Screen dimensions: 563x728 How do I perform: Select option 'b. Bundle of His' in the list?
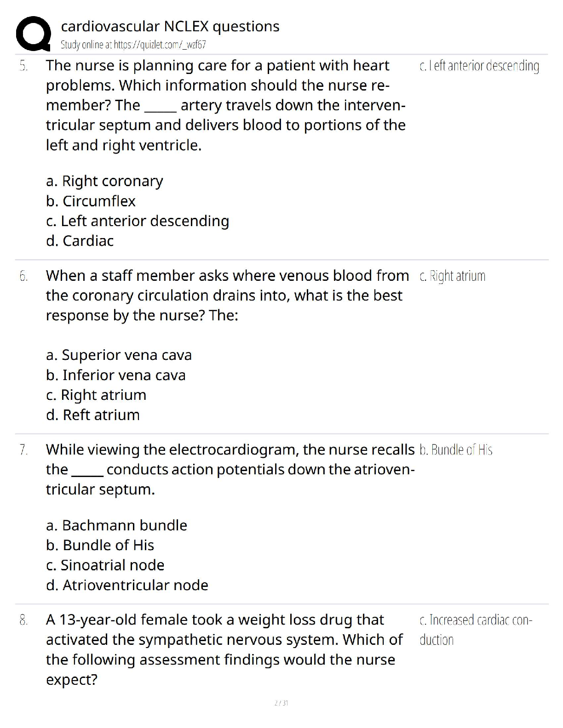tap(100, 545)
